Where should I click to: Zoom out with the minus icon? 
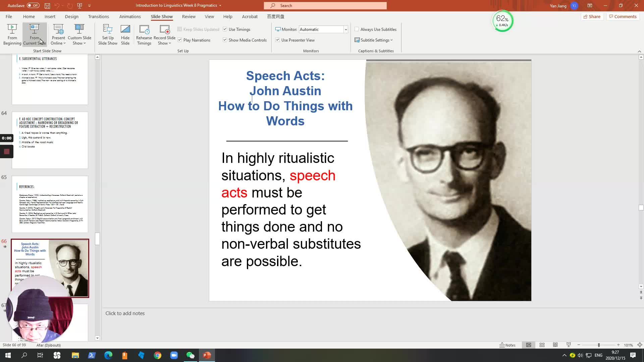click(579, 345)
